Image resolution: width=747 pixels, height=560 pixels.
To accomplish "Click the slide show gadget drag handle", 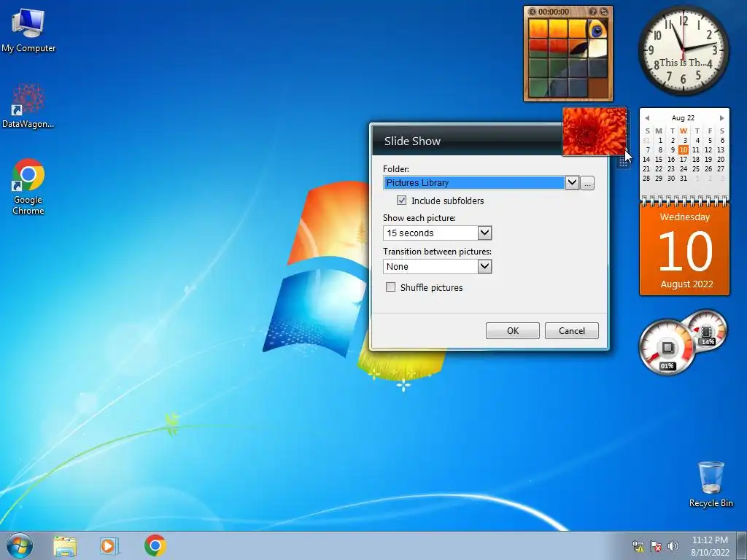I will click(x=623, y=163).
